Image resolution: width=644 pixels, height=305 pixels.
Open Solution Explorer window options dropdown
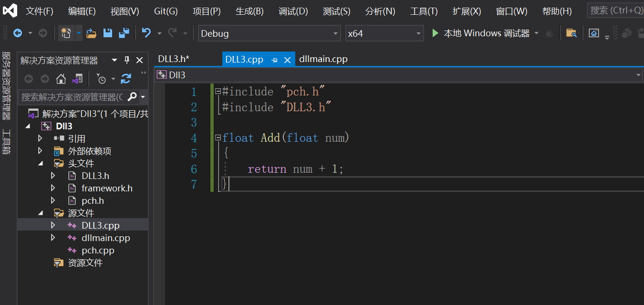coord(114,60)
